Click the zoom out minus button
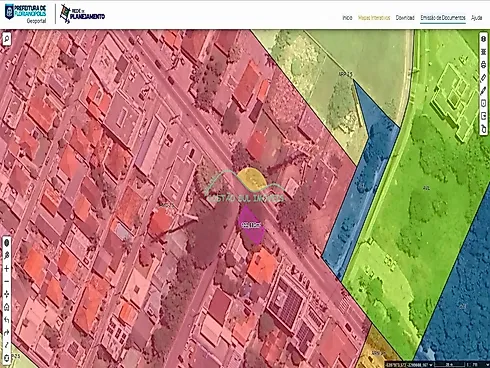 point(7,281)
